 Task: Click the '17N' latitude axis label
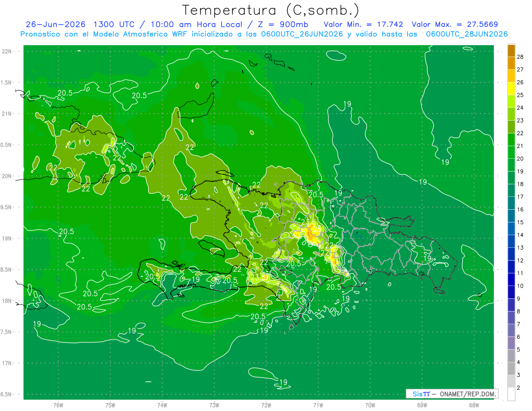click(7, 363)
